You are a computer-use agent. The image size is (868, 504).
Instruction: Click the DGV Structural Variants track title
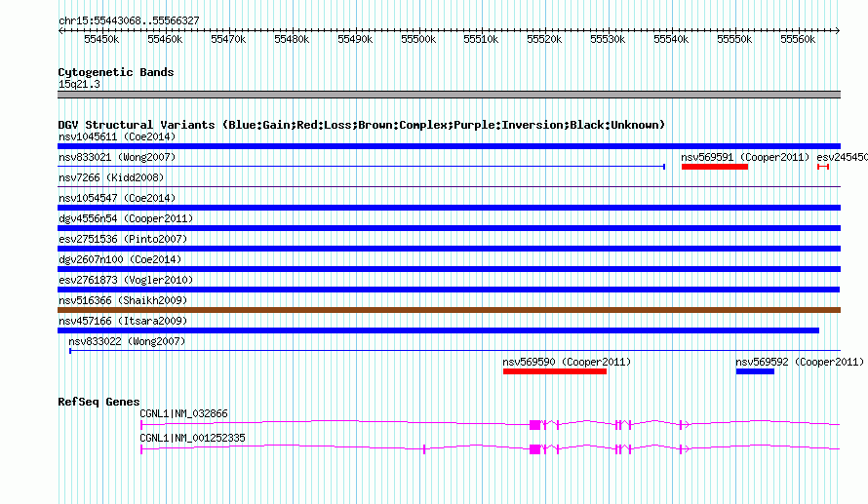(x=361, y=125)
